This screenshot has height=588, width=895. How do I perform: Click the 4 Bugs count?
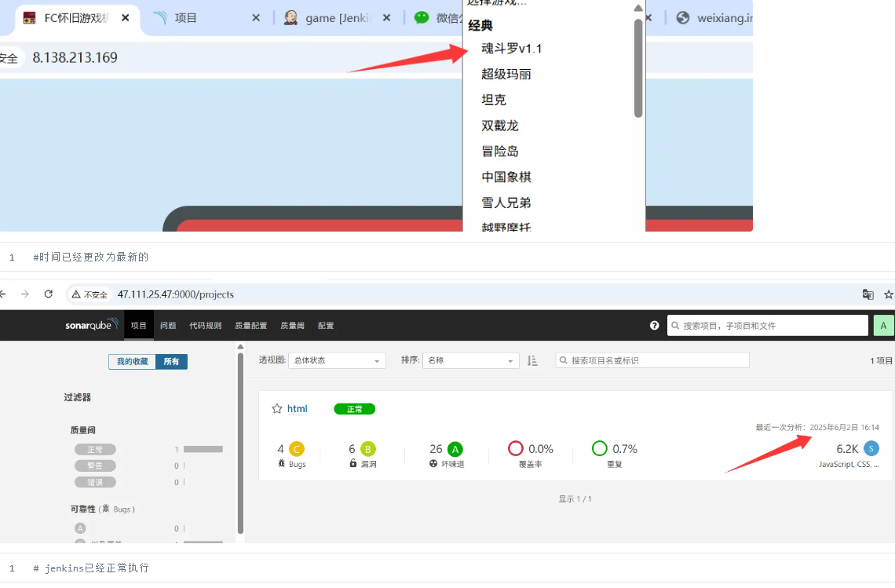[280, 449]
